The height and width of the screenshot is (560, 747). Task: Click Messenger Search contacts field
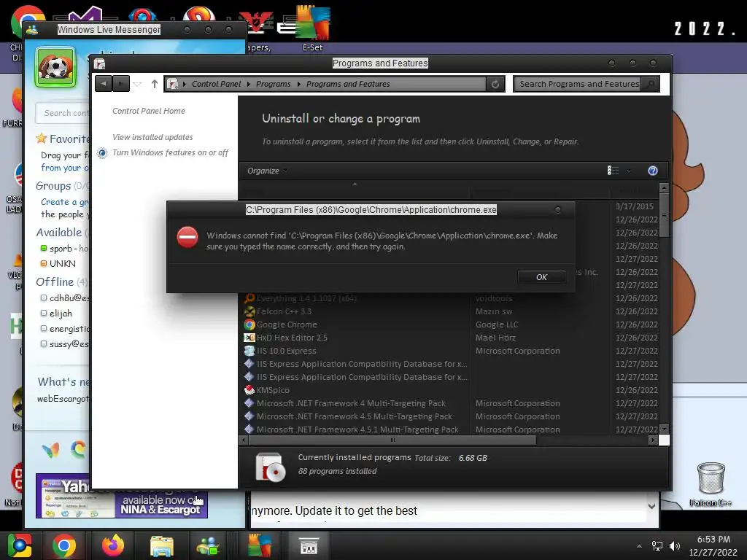coord(63,113)
